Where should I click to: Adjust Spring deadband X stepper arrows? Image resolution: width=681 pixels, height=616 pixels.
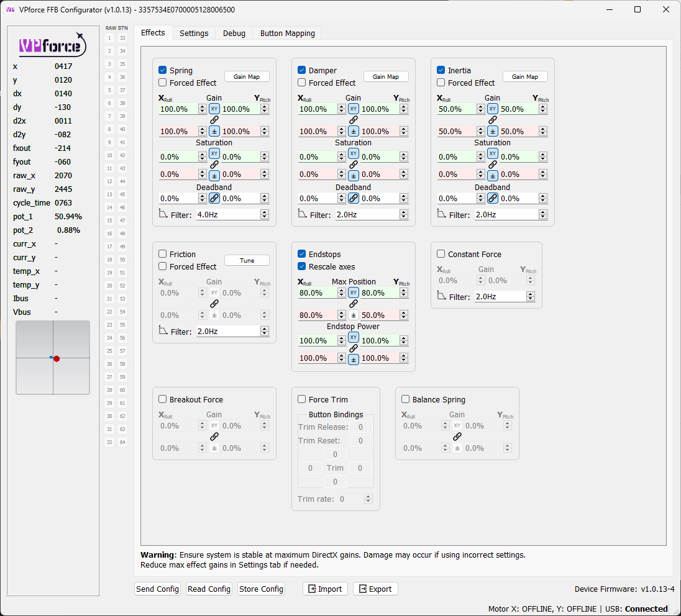tap(203, 198)
